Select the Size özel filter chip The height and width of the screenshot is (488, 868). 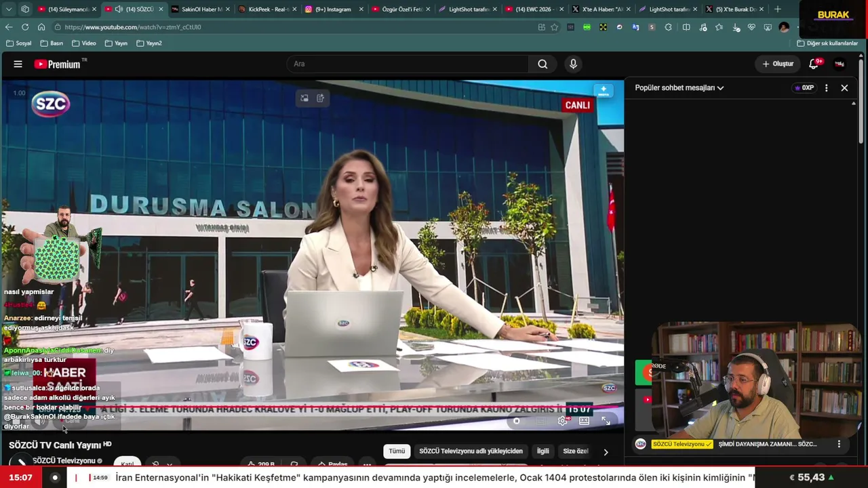pyautogui.click(x=576, y=451)
